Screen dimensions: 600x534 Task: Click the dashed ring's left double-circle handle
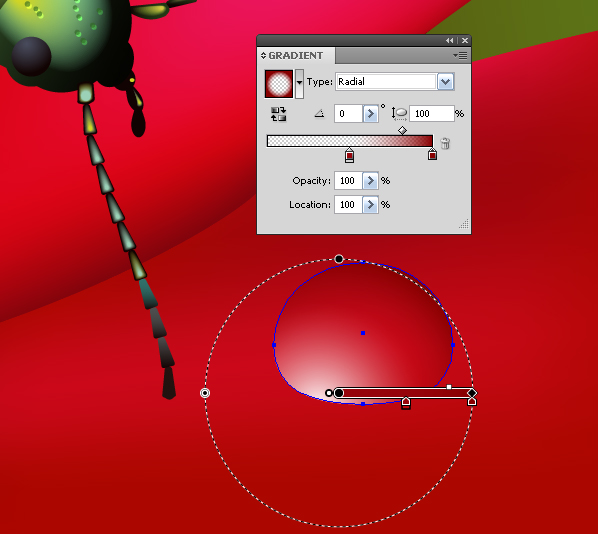coord(205,393)
